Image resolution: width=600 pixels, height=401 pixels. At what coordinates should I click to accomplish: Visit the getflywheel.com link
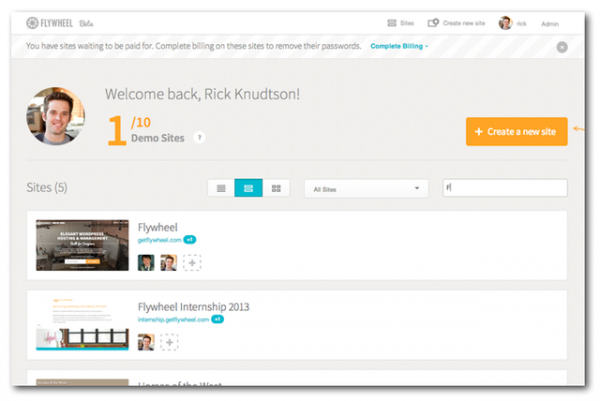[x=159, y=240]
